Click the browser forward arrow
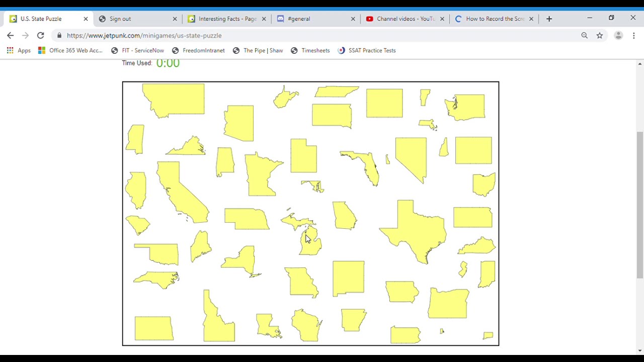Image resolution: width=644 pixels, height=362 pixels. point(25,36)
